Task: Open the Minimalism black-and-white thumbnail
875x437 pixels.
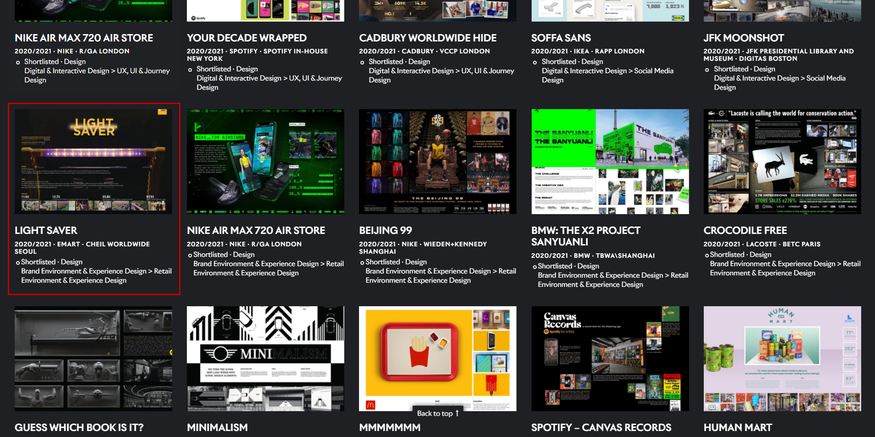Action: pos(265,358)
